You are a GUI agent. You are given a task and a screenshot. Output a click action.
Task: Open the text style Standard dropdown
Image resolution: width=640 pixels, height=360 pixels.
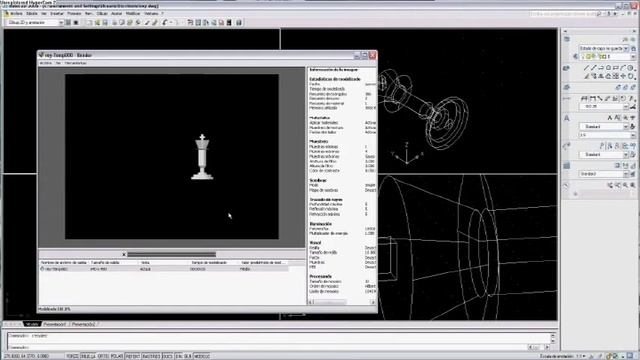626,127
